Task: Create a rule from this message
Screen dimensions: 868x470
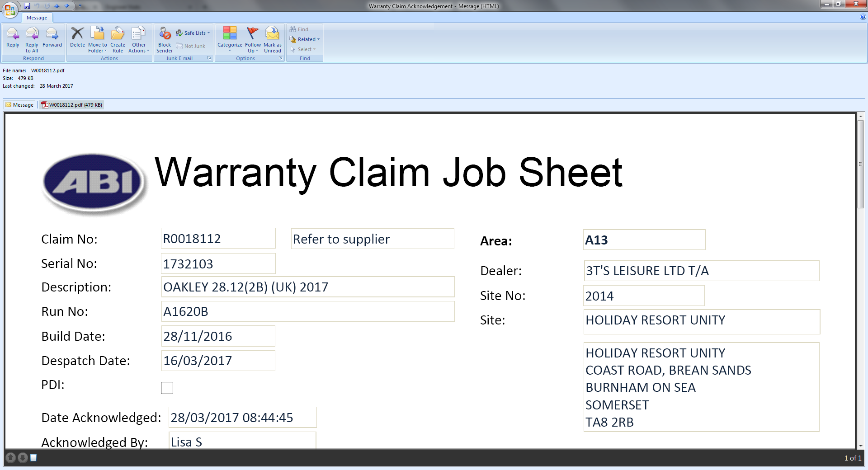Action: tap(118, 40)
